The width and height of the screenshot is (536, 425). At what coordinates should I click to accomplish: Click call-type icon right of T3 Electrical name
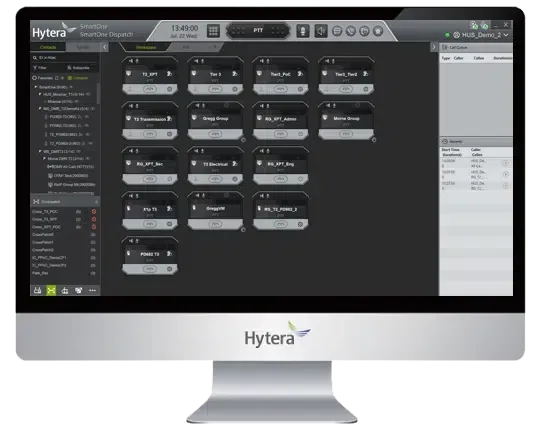pyautogui.click(x=235, y=164)
